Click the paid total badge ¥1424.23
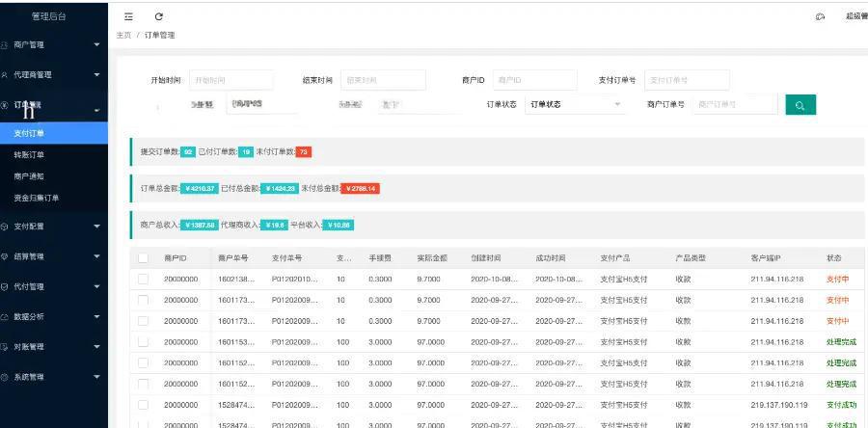This screenshot has height=428, width=868. point(280,189)
